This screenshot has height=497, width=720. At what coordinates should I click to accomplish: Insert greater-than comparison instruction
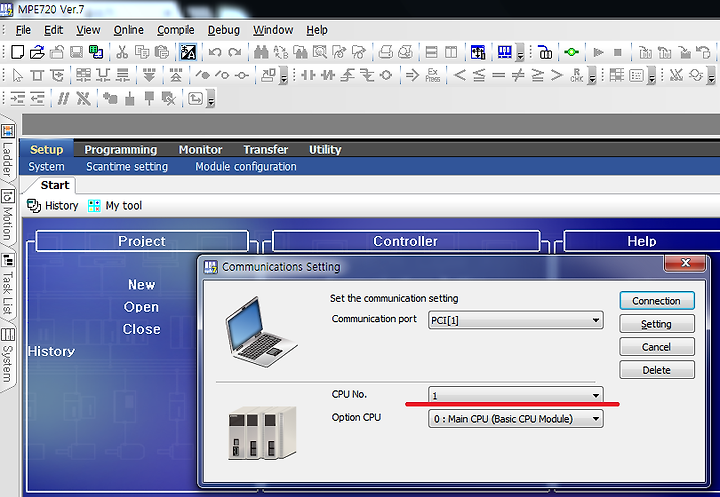coord(557,74)
